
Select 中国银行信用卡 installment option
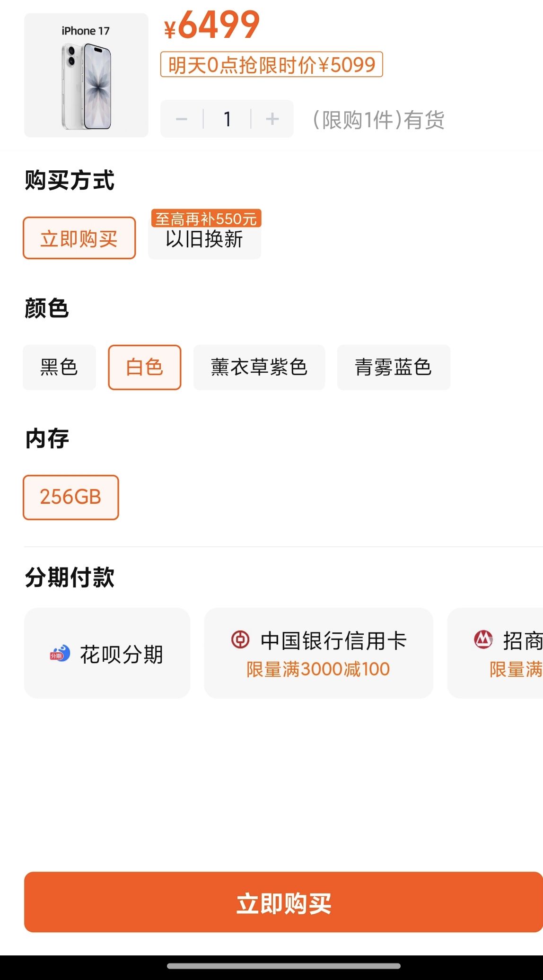tap(318, 653)
